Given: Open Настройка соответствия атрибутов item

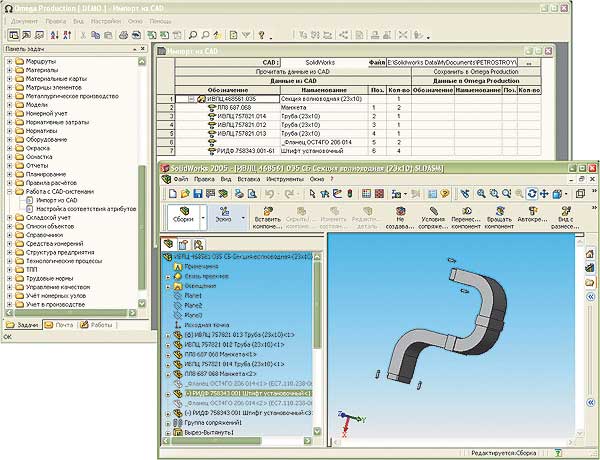Looking at the screenshot, I should [86, 209].
